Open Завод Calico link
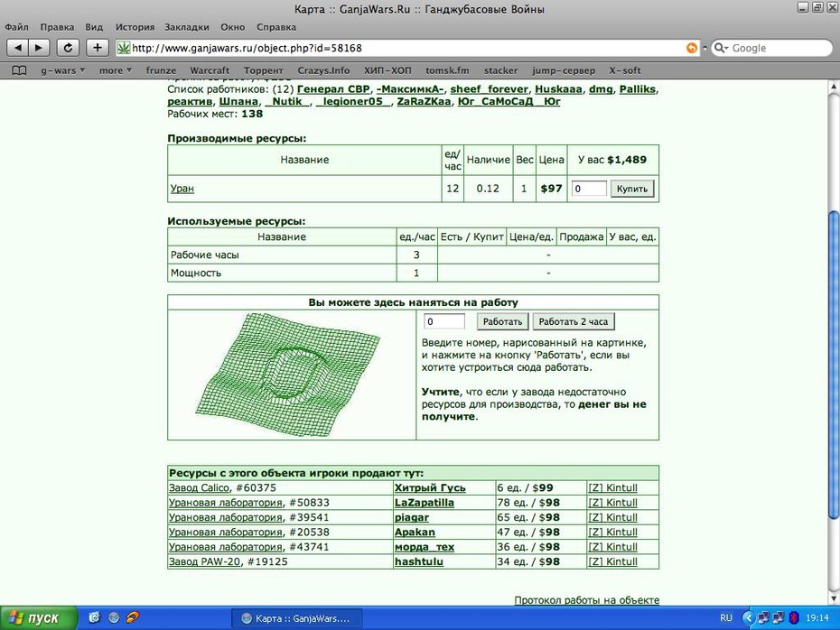This screenshot has width=840, height=630. click(x=199, y=487)
